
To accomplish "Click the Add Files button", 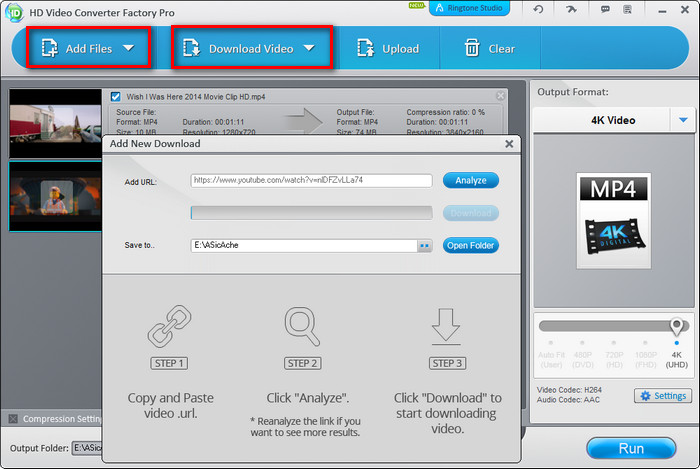I will pyautogui.click(x=88, y=47).
